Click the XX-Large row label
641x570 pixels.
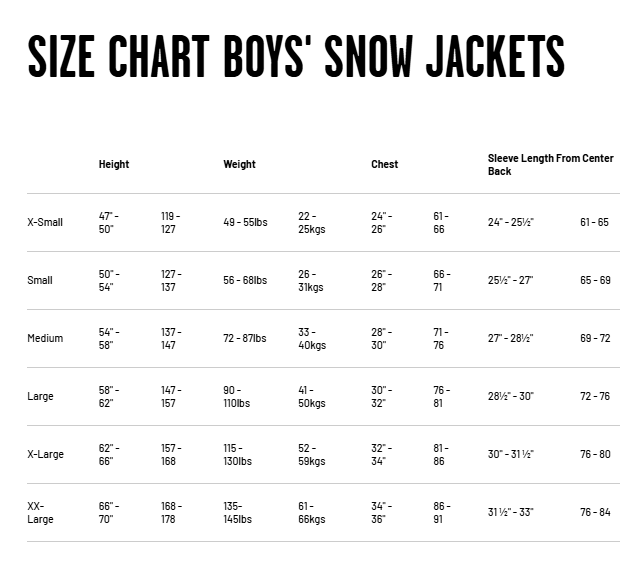click(x=41, y=513)
